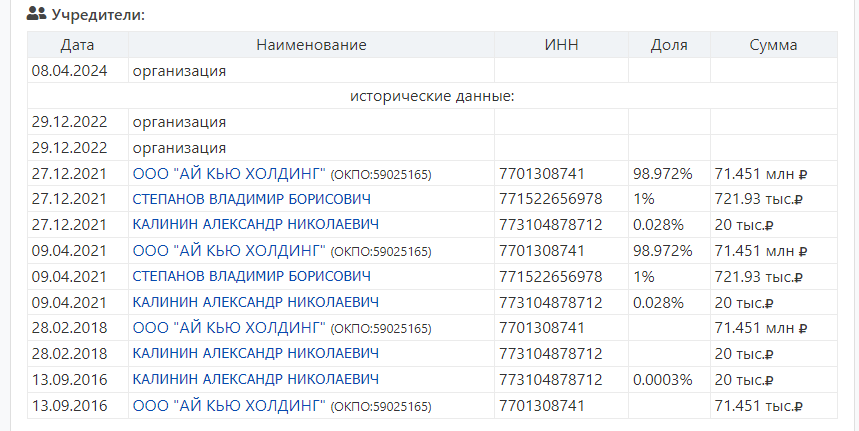Screen dimensions: 859x431
Task: Open КАЛИНИН АЛЕКСАНДР НИКОЛАЕВИЧ link dated 28.02.2018
Action: tap(255, 354)
